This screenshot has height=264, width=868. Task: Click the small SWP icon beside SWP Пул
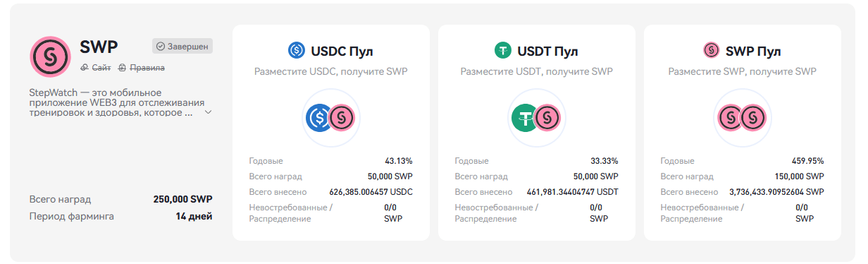tap(712, 51)
